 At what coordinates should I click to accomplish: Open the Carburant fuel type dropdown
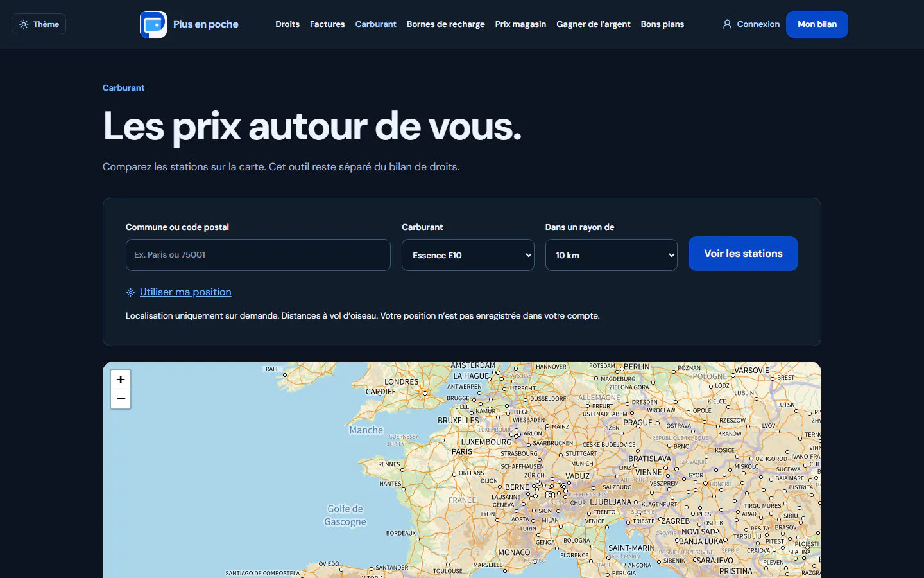468,255
